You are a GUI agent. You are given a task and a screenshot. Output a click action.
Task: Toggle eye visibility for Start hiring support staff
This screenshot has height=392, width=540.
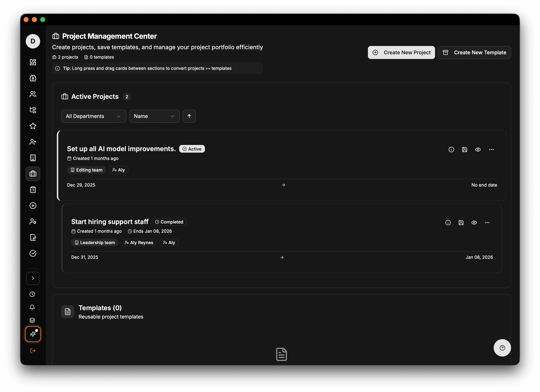tap(474, 222)
